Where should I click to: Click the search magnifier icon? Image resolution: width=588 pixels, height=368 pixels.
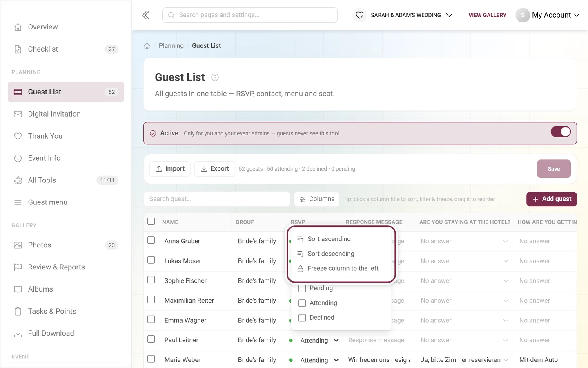(171, 15)
